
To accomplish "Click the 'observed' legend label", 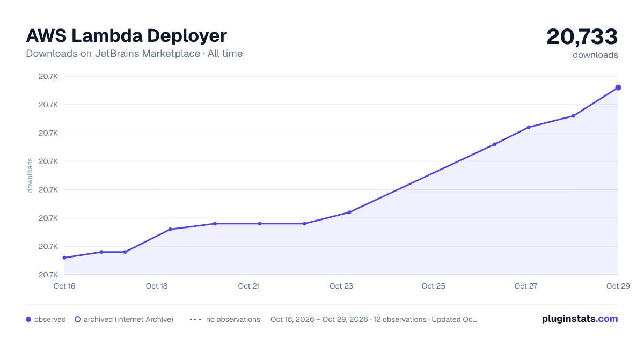I will point(50,319).
